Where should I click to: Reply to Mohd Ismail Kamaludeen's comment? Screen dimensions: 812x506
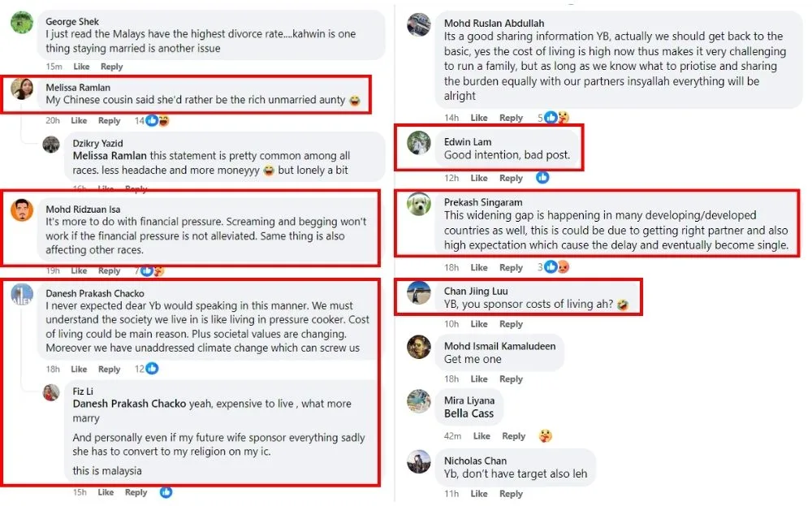(x=511, y=379)
